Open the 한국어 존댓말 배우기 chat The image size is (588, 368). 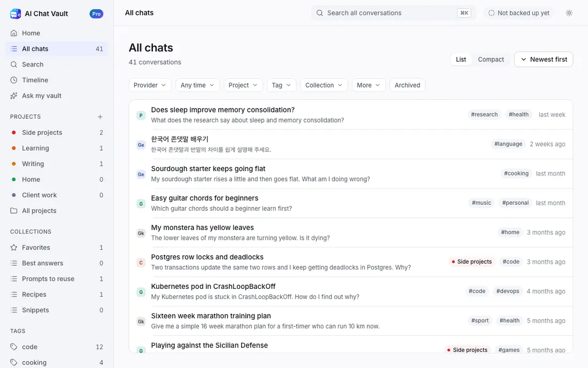(351, 144)
